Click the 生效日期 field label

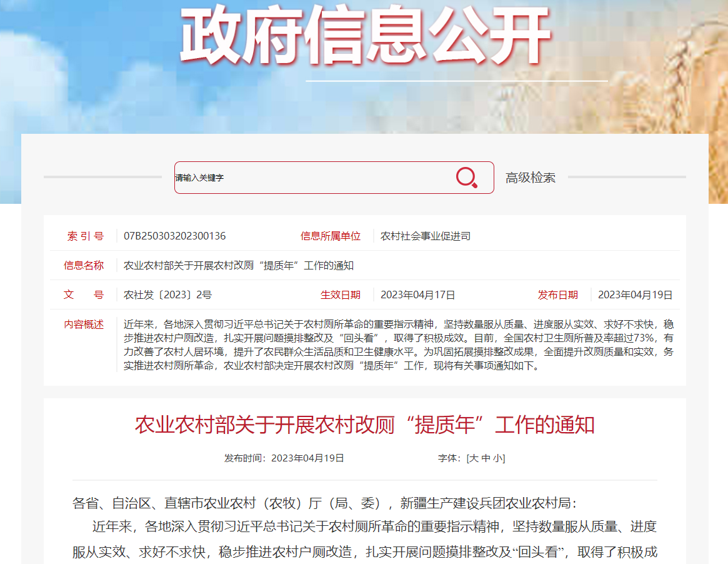point(341,295)
